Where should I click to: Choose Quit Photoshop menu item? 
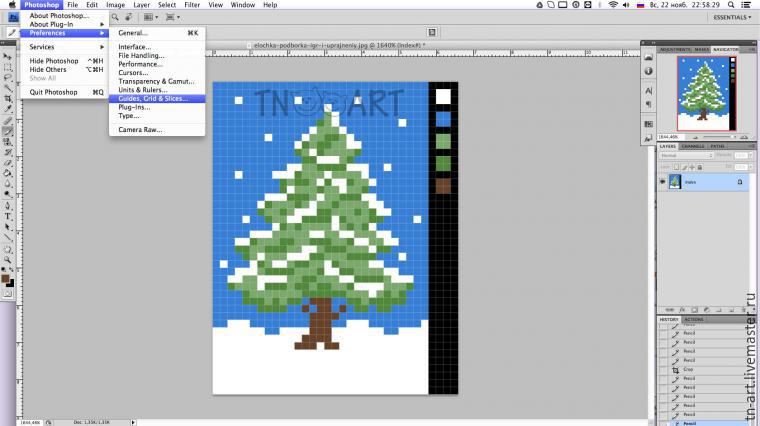click(63, 92)
